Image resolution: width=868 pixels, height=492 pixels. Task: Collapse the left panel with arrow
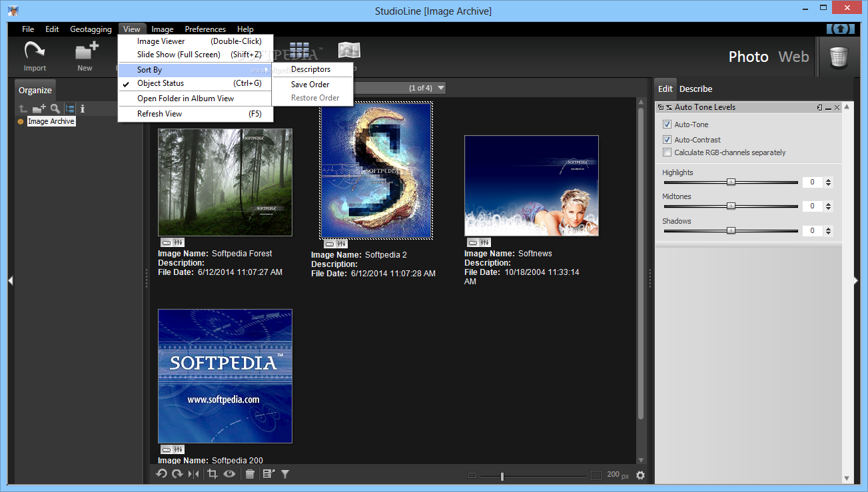pos(11,281)
